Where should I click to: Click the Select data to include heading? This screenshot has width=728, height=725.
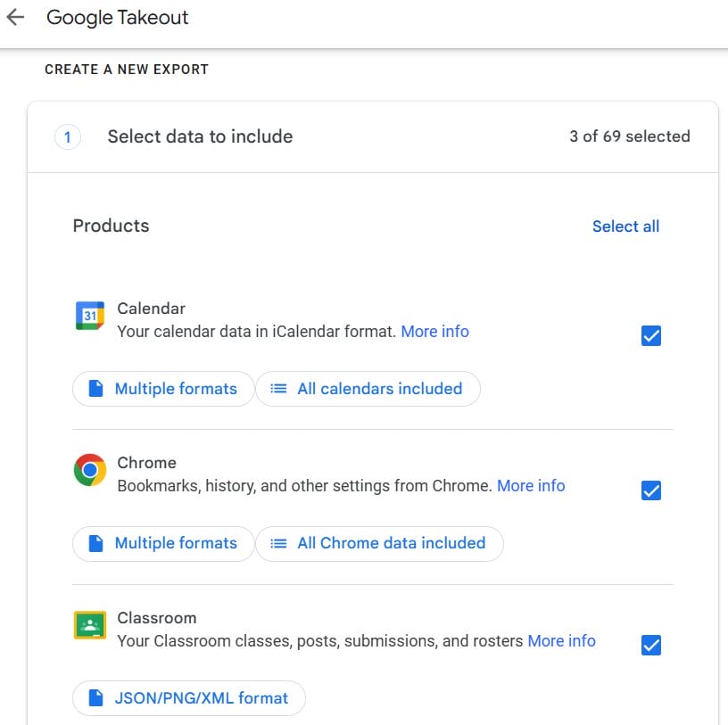click(200, 136)
